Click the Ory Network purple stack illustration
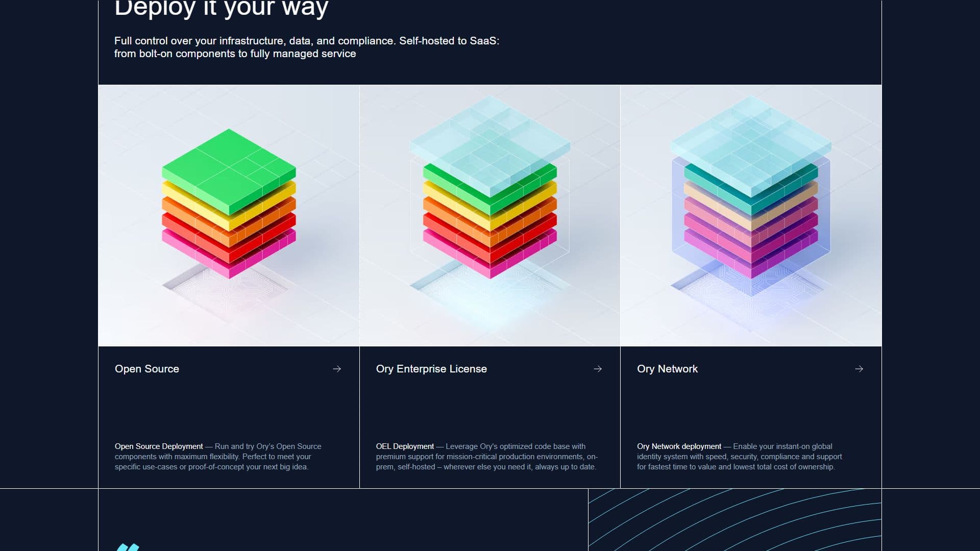This screenshot has width=980, height=551. 751,215
